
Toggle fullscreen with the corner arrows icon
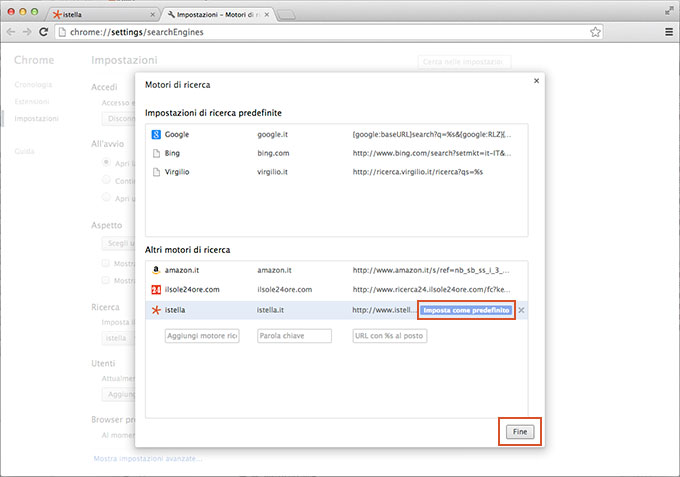669,11
